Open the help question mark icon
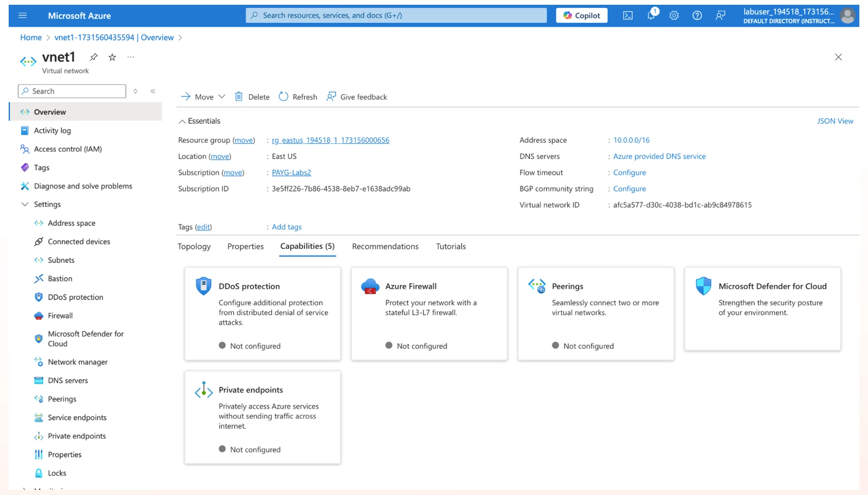The image size is (868, 495). click(x=697, y=16)
